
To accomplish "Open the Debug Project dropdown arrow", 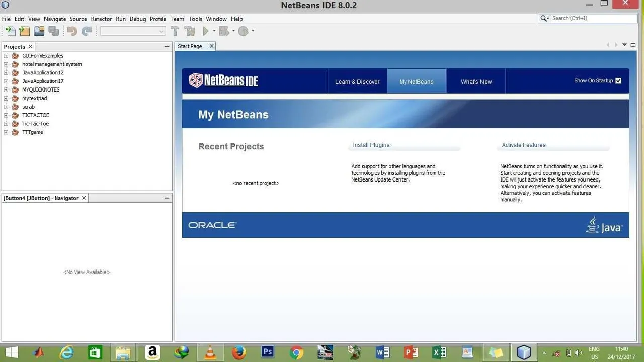I will (x=233, y=31).
